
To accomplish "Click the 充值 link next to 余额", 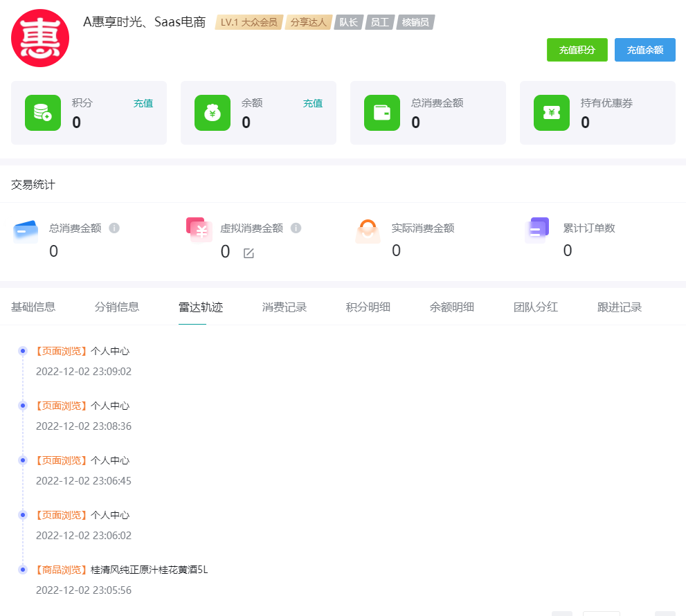I will click(312, 102).
